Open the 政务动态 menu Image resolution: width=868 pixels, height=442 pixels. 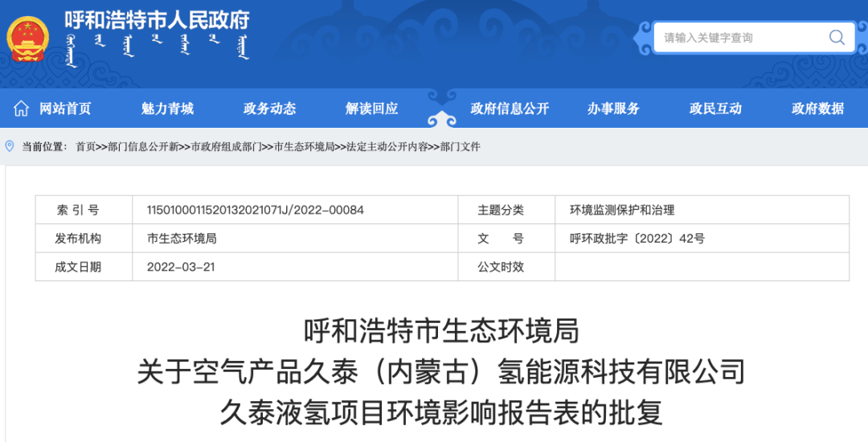coord(269,108)
